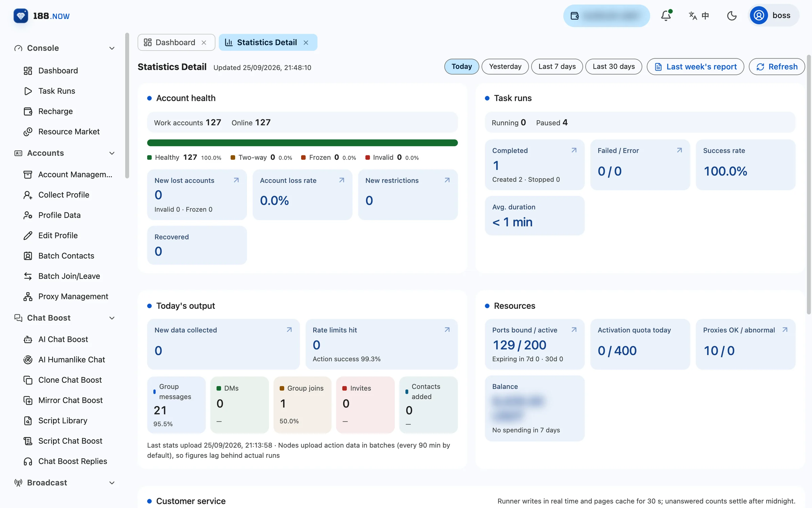The height and width of the screenshot is (508, 812).
Task: Collapse the Chat Boost section chevron
Action: click(112, 318)
